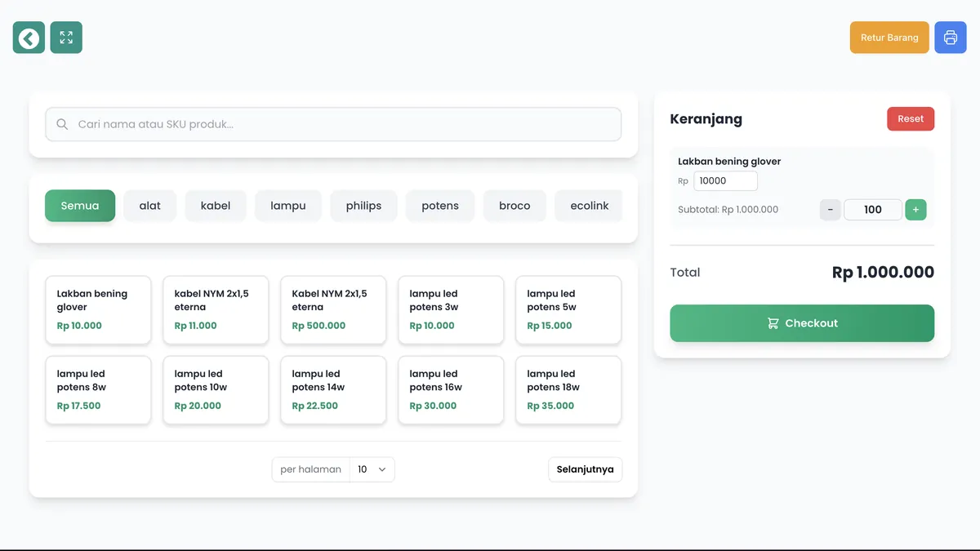The image size is (980, 551).
Task: Add lampu led potens 5w card
Action: [x=568, y=310]
